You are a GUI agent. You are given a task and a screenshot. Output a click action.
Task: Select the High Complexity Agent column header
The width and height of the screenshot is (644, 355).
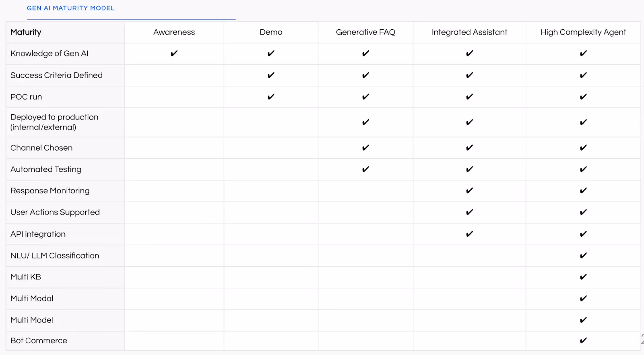pos(583,32)
